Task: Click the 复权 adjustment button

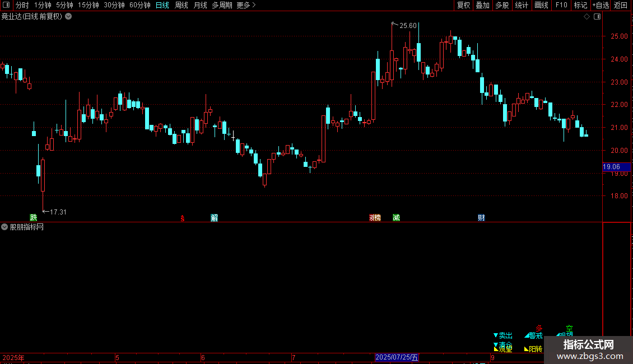Action: [x=463, y=5]
